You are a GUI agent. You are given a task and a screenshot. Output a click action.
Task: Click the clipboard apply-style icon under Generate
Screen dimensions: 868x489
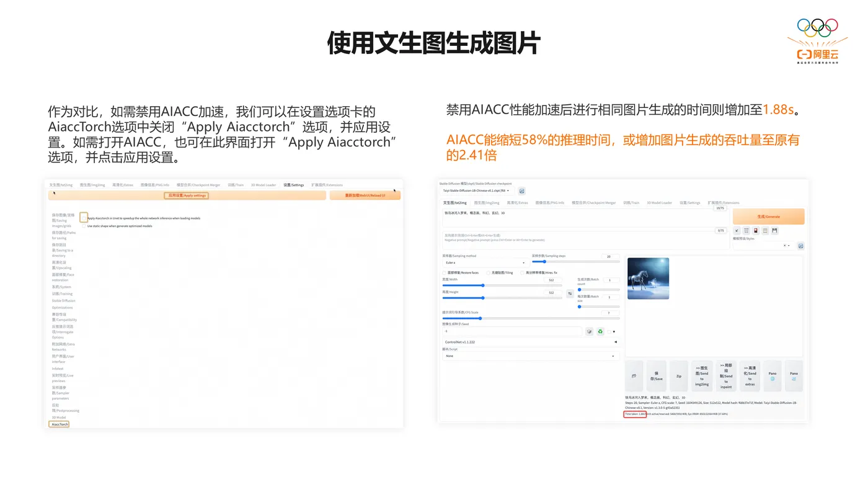pyautogui.click(x=765, y=231)
